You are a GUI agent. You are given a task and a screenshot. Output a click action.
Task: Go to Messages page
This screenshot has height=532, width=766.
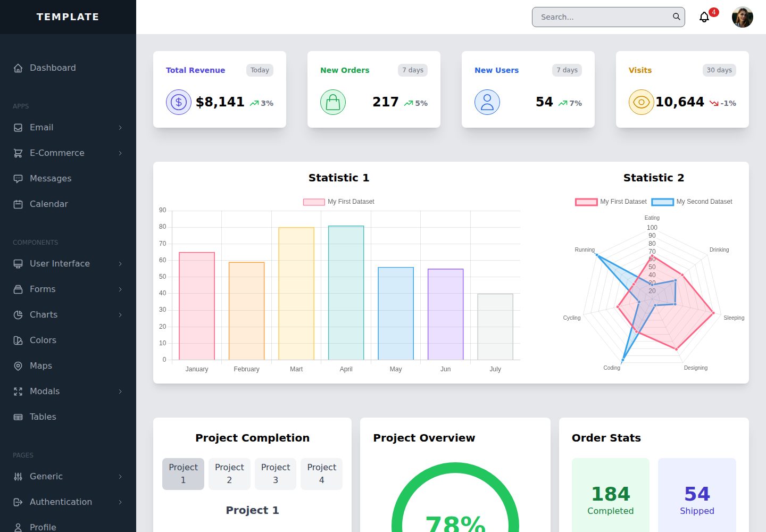point(68,179)
